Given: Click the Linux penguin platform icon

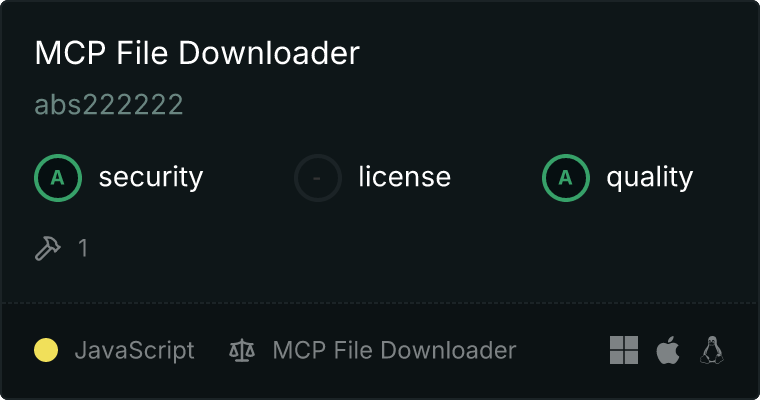Looking at the screenshot, I should 712,350.
